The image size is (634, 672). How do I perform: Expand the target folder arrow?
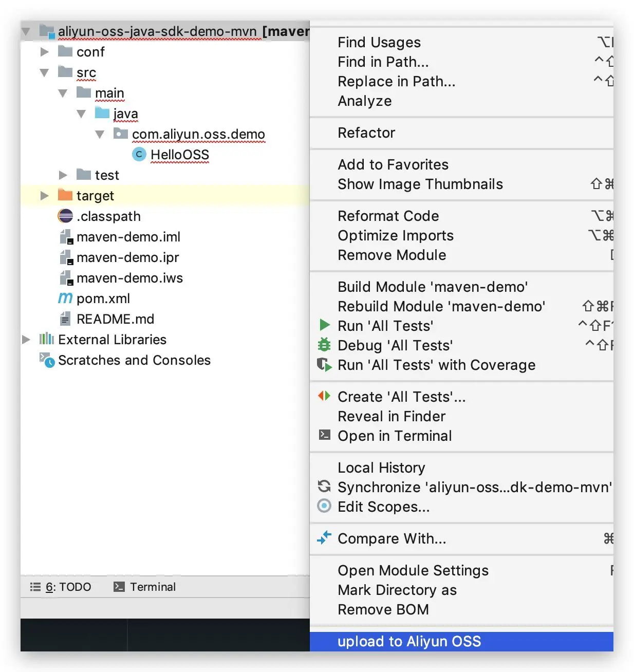[45, 196]
